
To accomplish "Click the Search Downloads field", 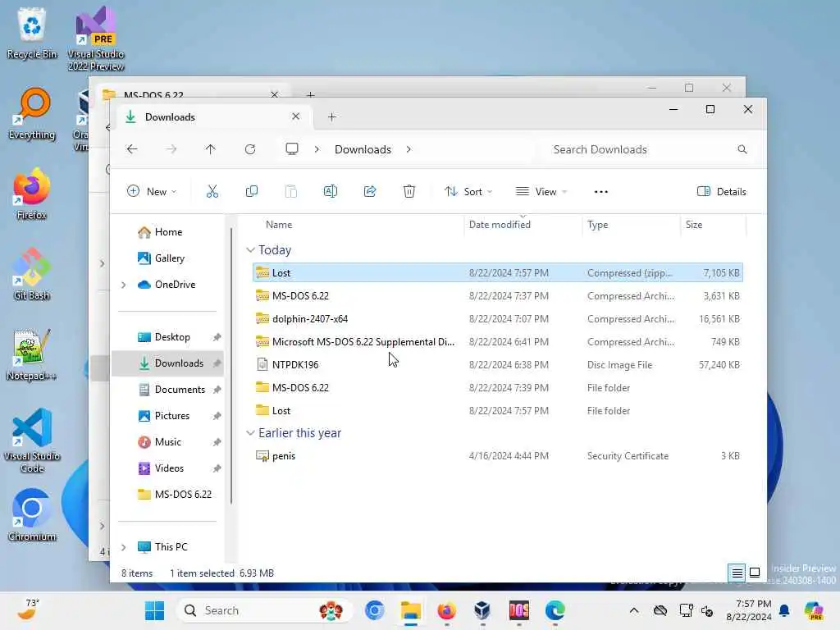I will point(650,149).
